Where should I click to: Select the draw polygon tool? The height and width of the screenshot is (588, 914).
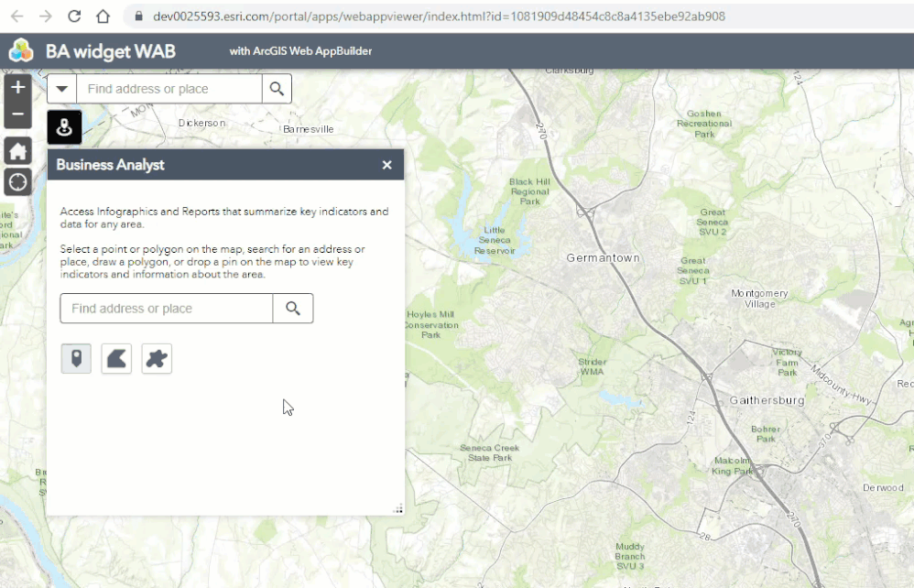tap(116, 358)
